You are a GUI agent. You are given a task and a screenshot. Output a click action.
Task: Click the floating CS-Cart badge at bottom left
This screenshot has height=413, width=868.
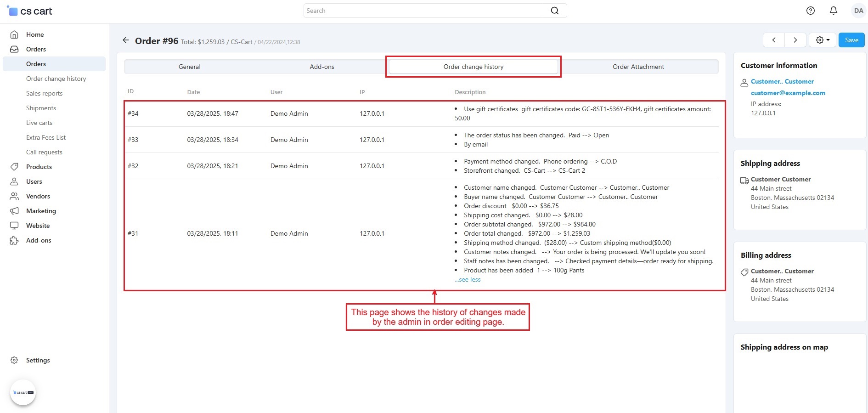click(23, 392)
